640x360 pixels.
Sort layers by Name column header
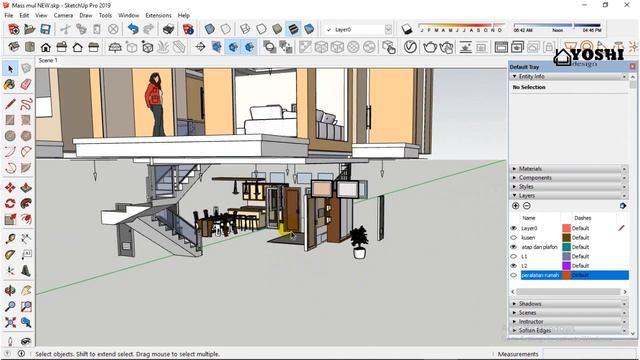(x=529, y=218)
